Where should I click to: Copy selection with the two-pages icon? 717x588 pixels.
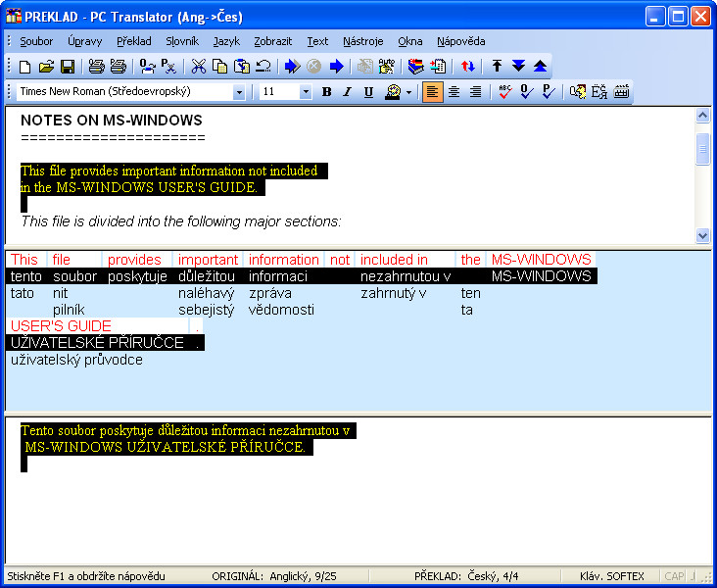pos(220,67)
